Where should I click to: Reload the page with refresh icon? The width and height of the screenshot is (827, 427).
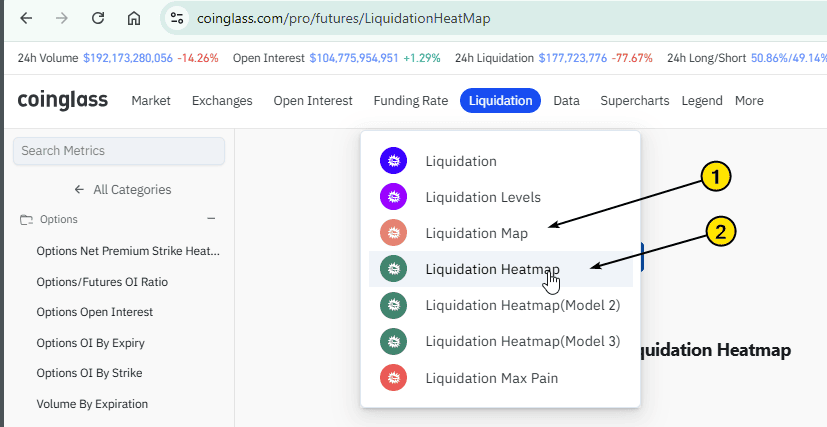pyautogui.click(x=98, y=18)
